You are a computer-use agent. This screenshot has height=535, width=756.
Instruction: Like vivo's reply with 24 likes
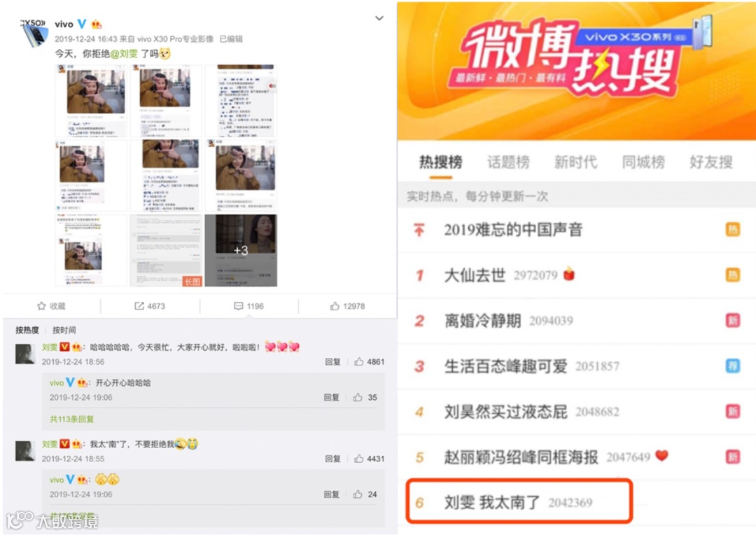[357, 494]
